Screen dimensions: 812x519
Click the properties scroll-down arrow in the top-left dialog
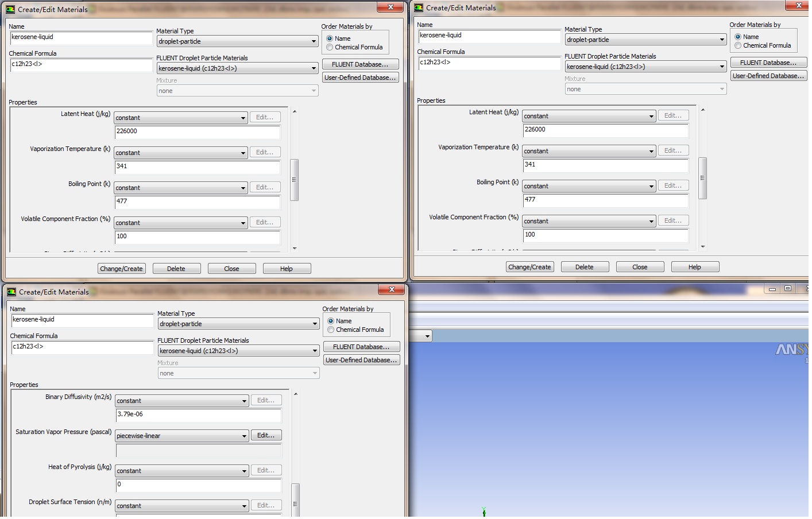click(295, 248)
